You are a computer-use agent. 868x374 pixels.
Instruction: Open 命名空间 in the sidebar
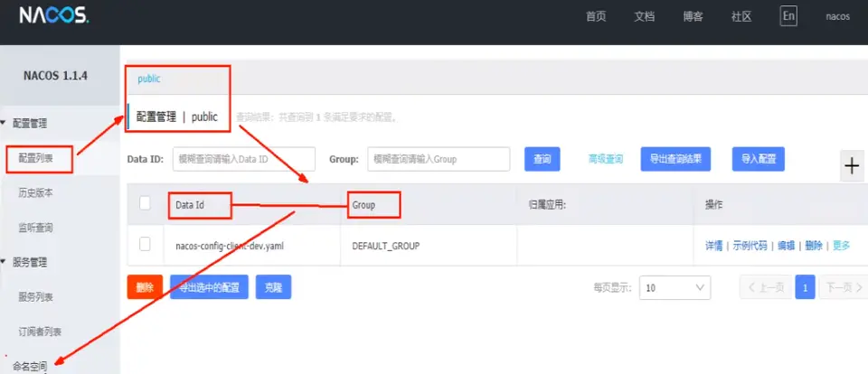coord(30,366)
